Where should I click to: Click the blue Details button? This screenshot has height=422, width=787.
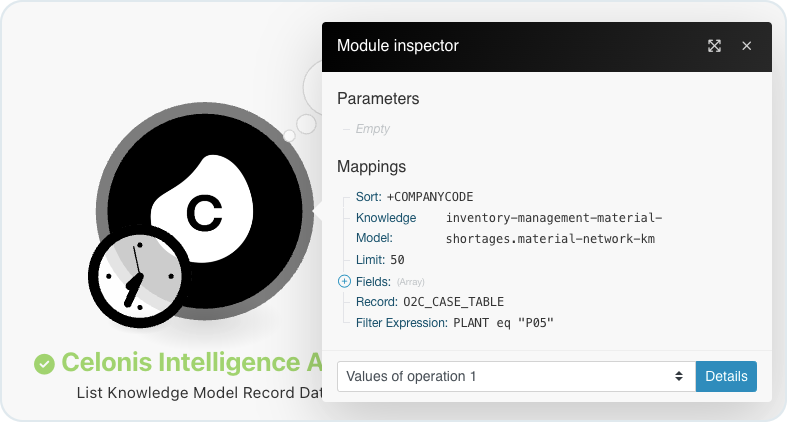click(x=726, y=376)
